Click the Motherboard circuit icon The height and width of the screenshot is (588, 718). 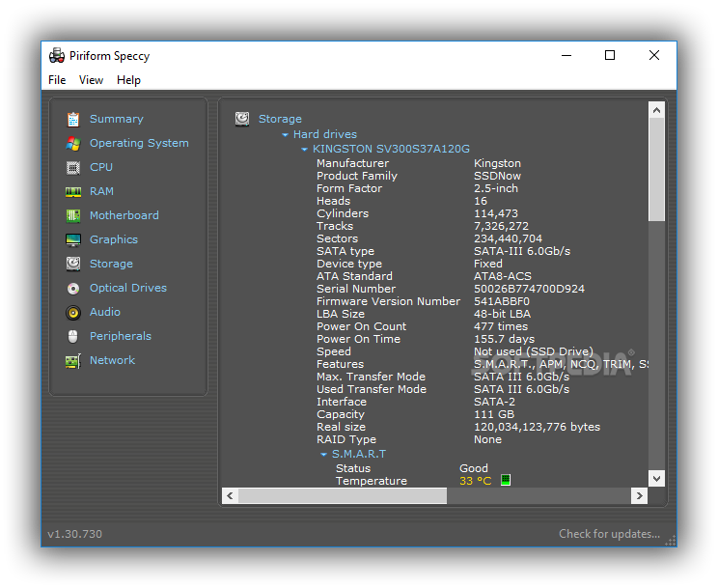(x=73, y=216)
